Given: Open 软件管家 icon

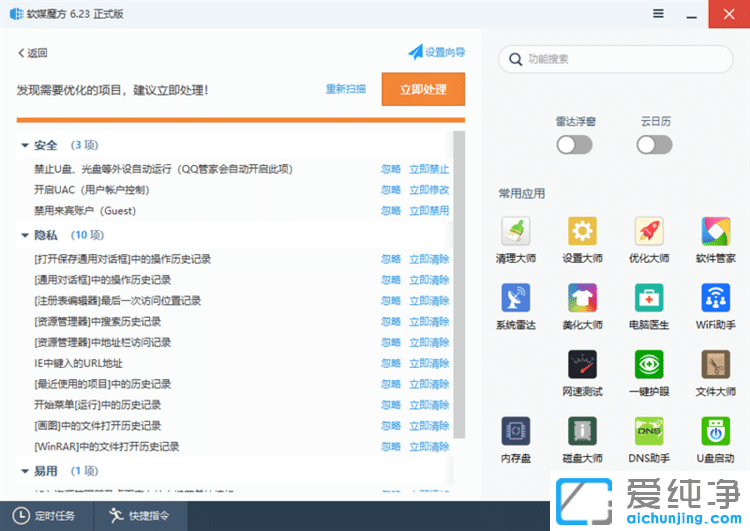Looking at the screenshot, I should pyautogui.click(x=716, y=231).
